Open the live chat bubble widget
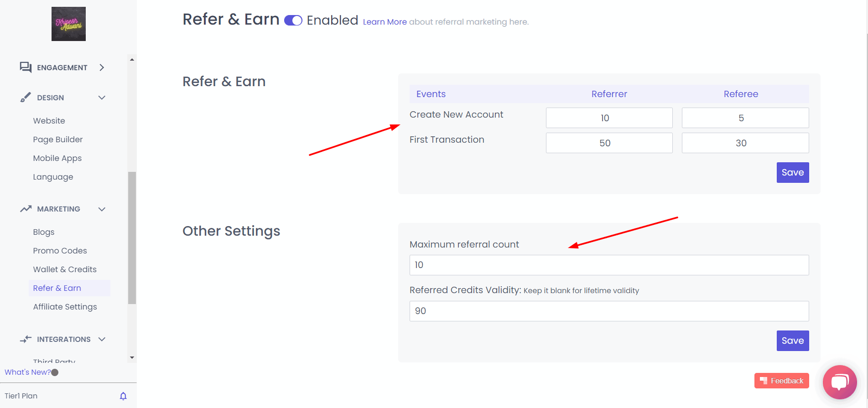This screenshot has height=408, width=868. click(839, 382)
